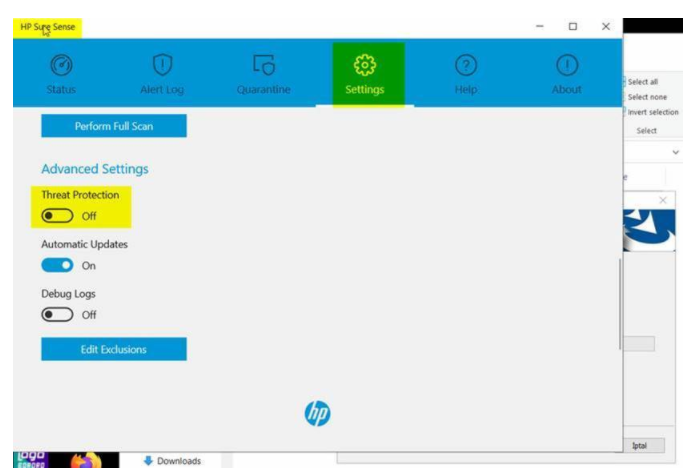Click the settings page vertical scrollbar
Image resolution: width=692 pixels, height=475 pixels.
620,304
